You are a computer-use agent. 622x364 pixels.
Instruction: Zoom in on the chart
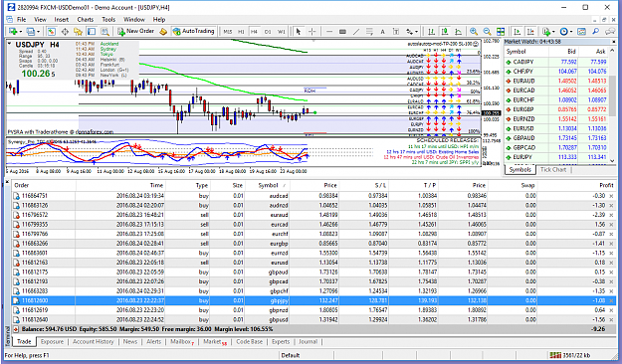474,31
